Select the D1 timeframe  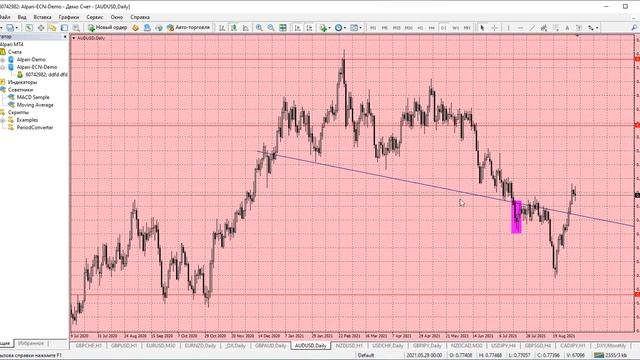[x=444, y=28]
